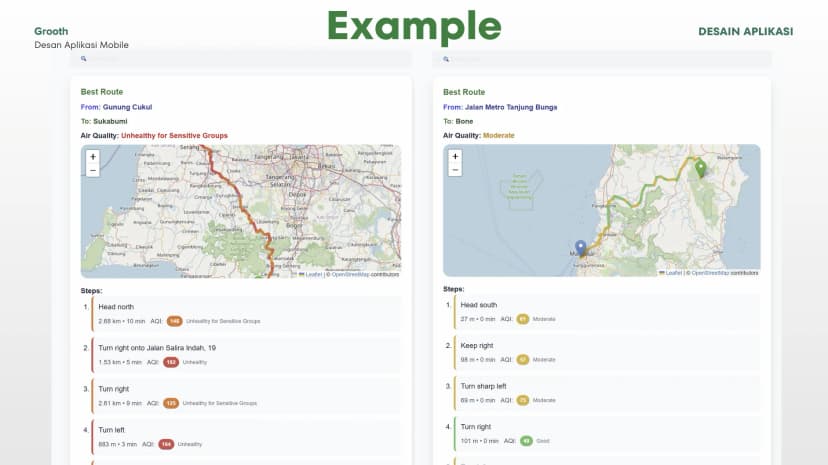This screenshot has width=828, height=465.
Task: Select the 'Turn sharp left' step
Action: pos(607,393)
